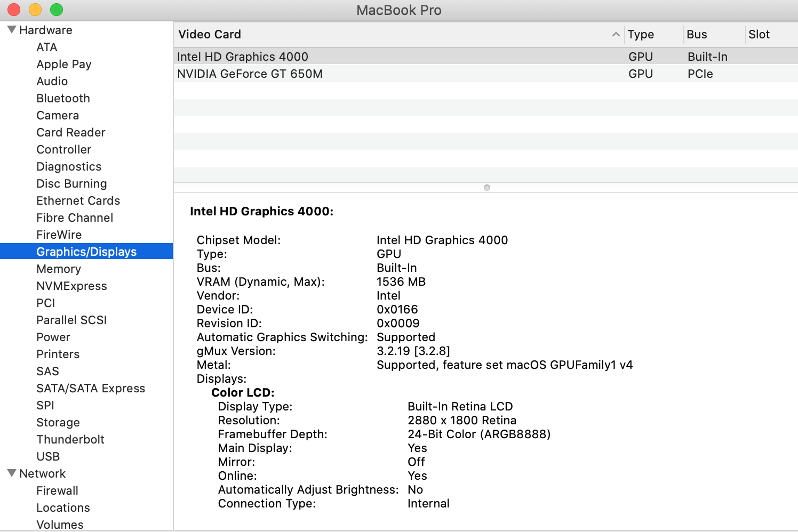The width and height of the screenshot is (798, 532).
Task: Click the MacBook Pro window title
Action: pos(399,10)
